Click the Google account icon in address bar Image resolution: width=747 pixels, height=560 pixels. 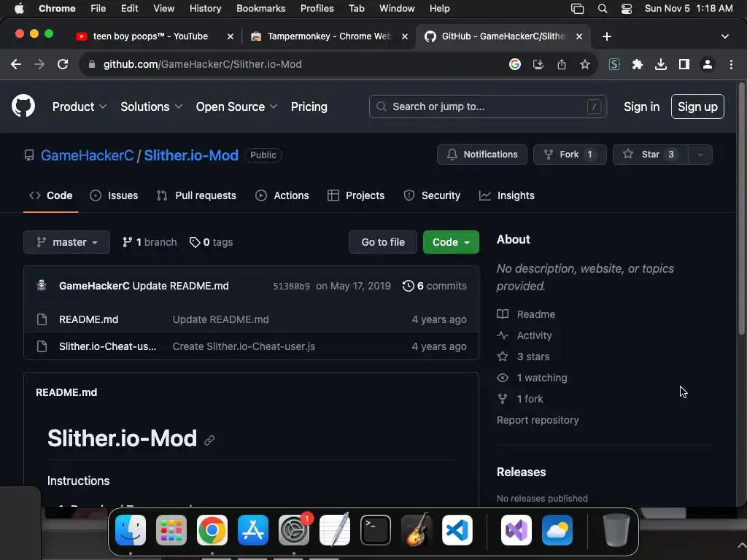tap(514, 64)
